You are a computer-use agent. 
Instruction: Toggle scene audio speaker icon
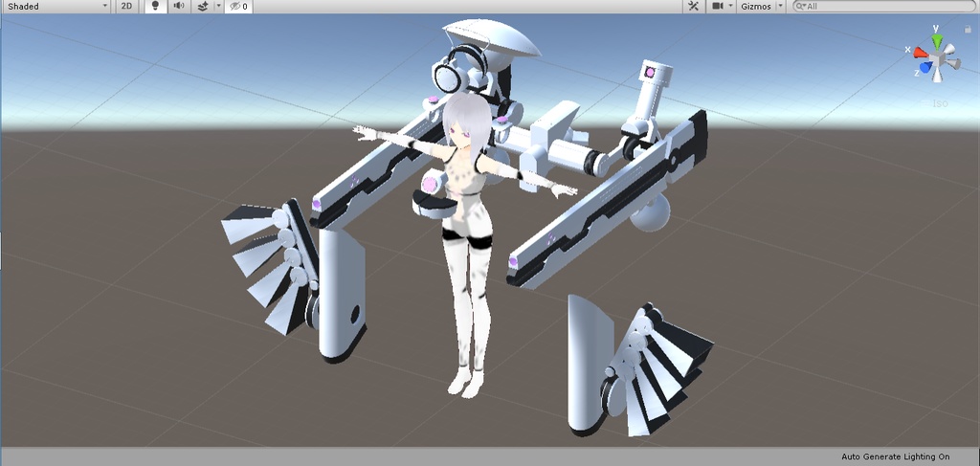point(179,7)
